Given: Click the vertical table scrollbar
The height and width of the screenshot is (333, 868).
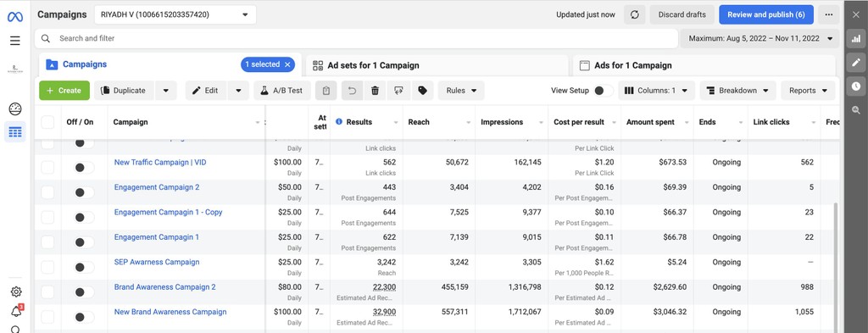Looking at the screenshot, I should [836, 267].
